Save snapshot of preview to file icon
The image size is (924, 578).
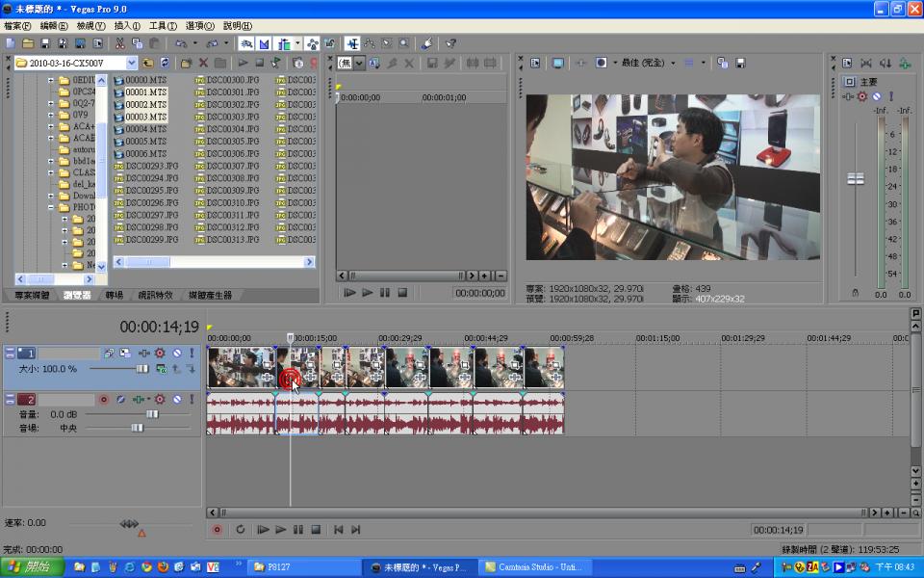pos(740,63)
